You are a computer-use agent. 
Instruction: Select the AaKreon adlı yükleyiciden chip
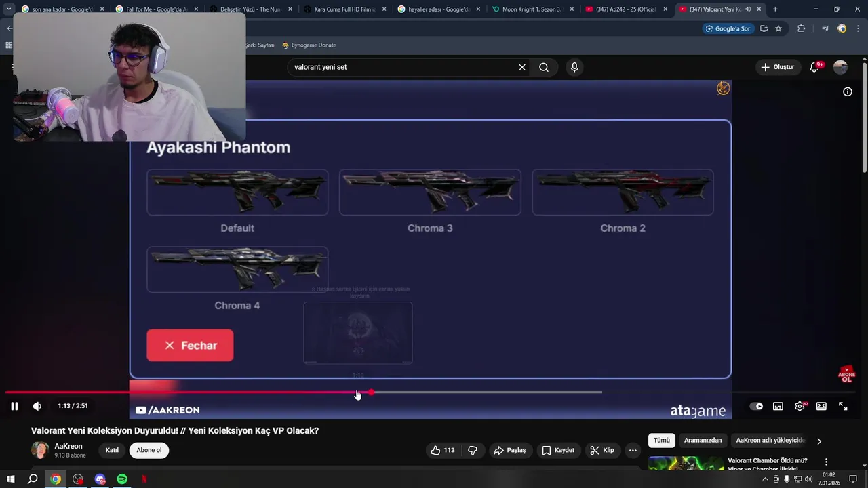(x=770, y=441)
